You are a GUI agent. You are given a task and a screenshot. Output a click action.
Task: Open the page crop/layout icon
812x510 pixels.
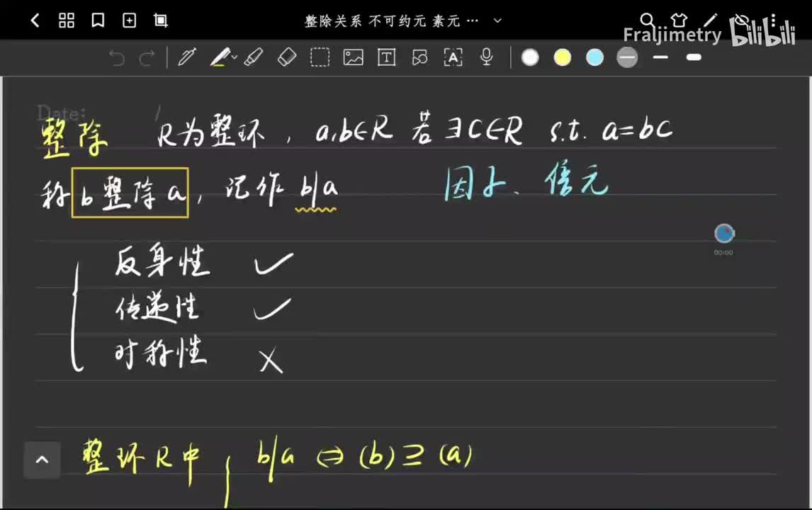[161, 21]
